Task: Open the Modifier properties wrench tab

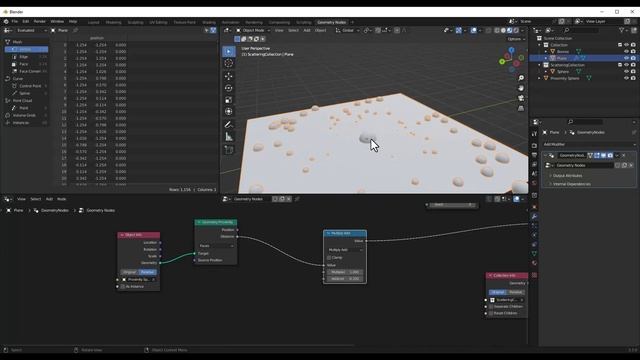Action: tap(534, 216)
